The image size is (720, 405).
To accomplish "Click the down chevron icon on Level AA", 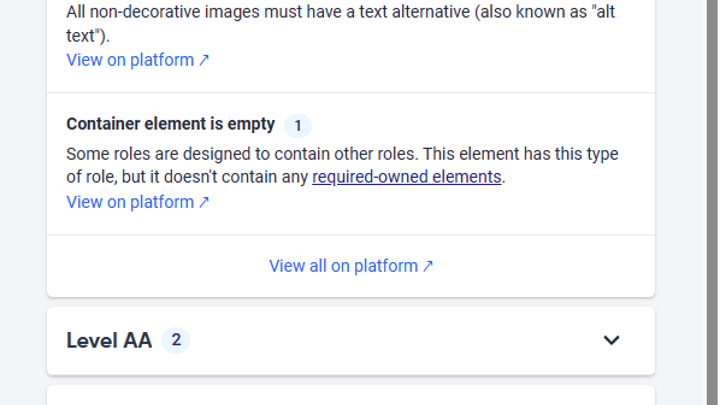I will coord(611,340).
